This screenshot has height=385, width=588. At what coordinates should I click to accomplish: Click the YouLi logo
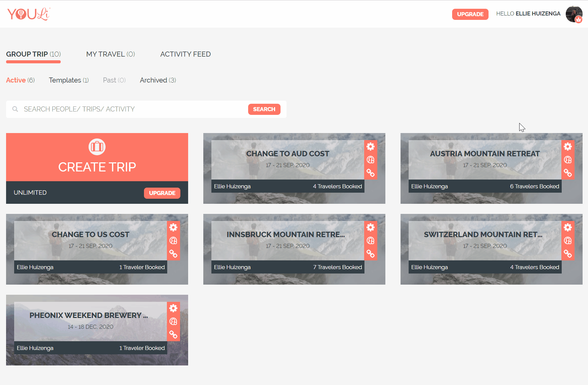tap(29, 14)
